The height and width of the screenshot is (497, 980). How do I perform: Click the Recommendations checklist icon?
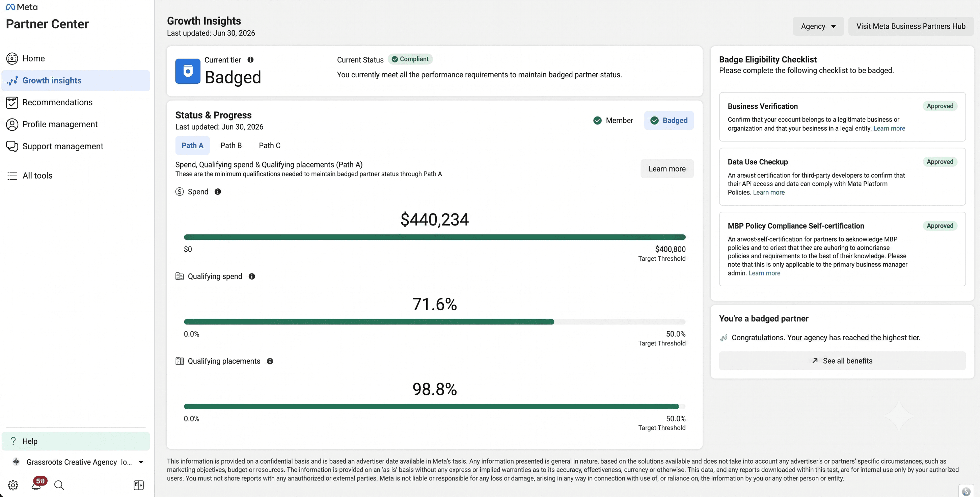pyautogui.click(x=12, y=102)
